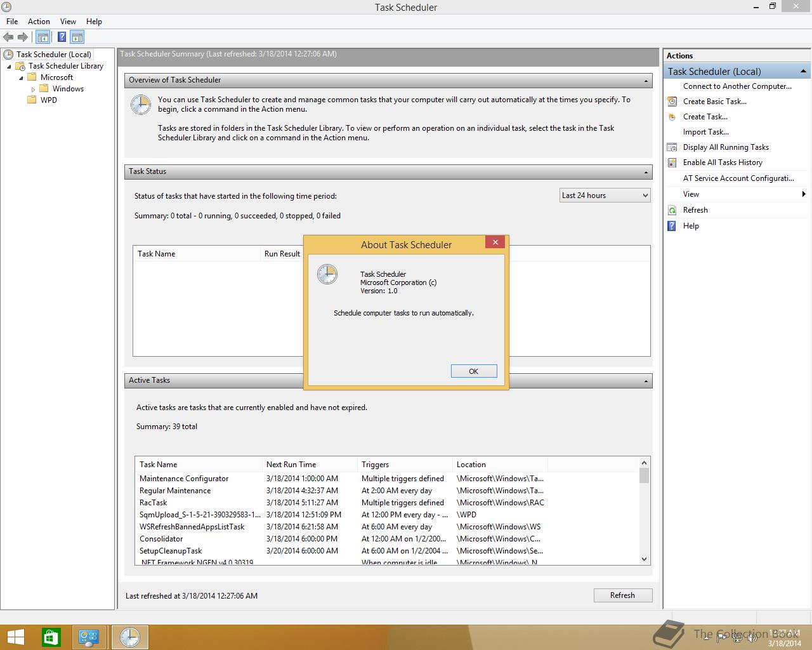The image size is (812, 650).
Task: Click the clock icon in About dialog
Action: [x=327, y=274]
